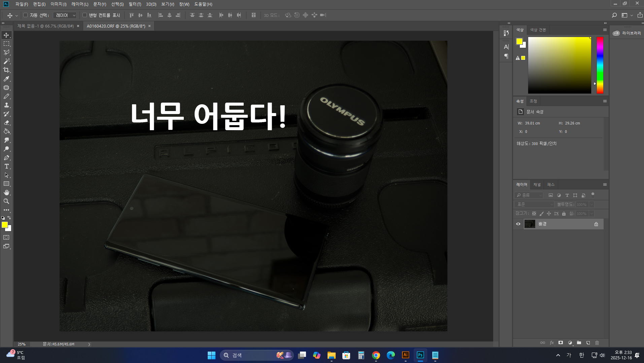Image resolution: width=644 pixels, height=363 pixels.
Task: Open the Color panel options menu
Action: tap(605, 30)
